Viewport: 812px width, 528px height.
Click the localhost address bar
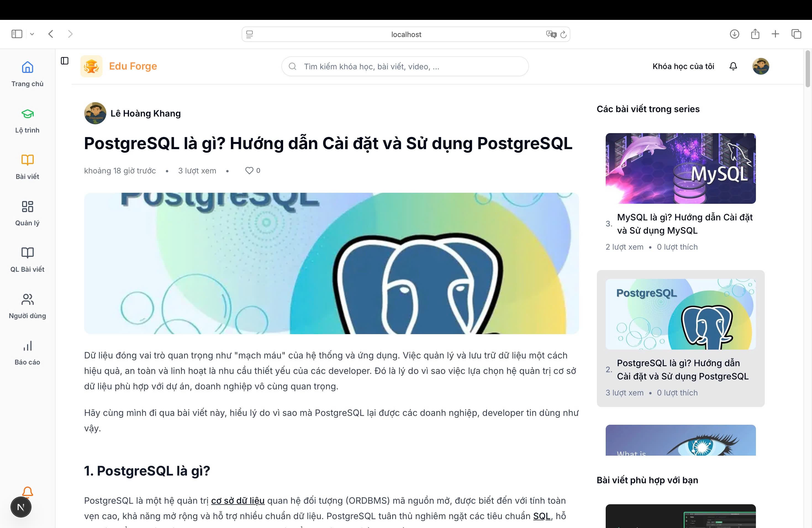coord(406,35)
